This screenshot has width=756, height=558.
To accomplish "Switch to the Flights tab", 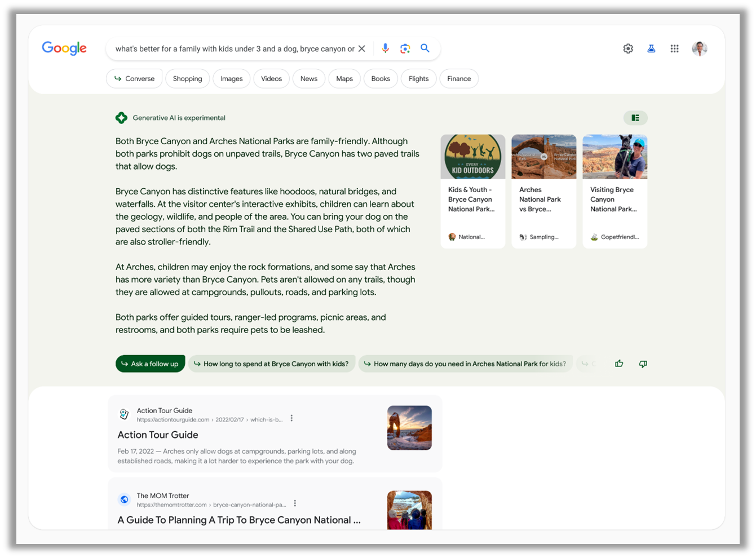I will coord(419,78).
